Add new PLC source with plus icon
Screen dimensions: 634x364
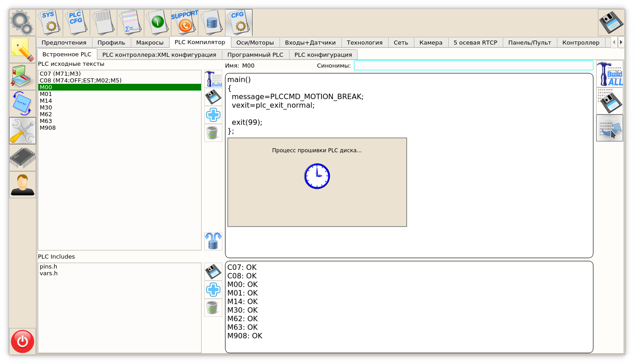coord(213,115)
